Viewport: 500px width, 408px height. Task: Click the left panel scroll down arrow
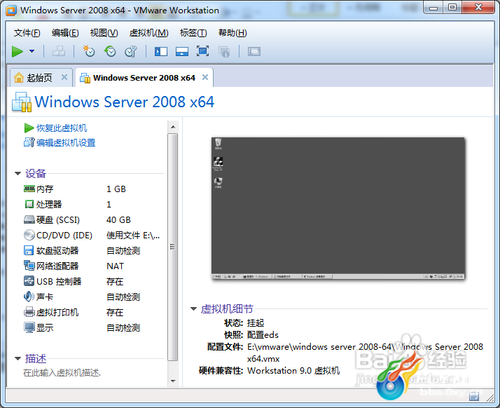click(173, 381)
